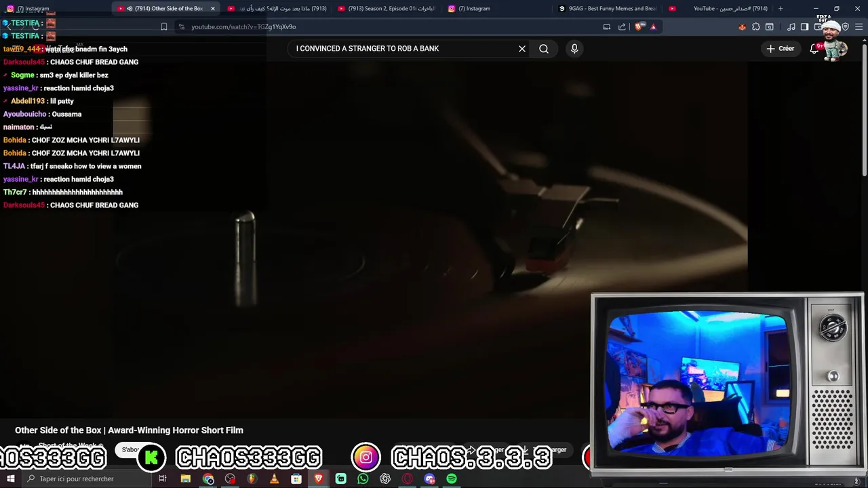Toggle the browser sidebar panel
The width and height of the screenshot is (868, 488).
(805, 27)
